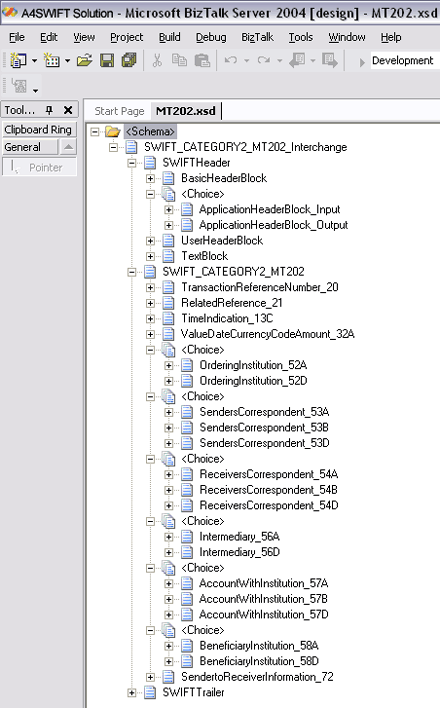Expand the ApplicationHeaderBlock_Input node

click(169, 210)
